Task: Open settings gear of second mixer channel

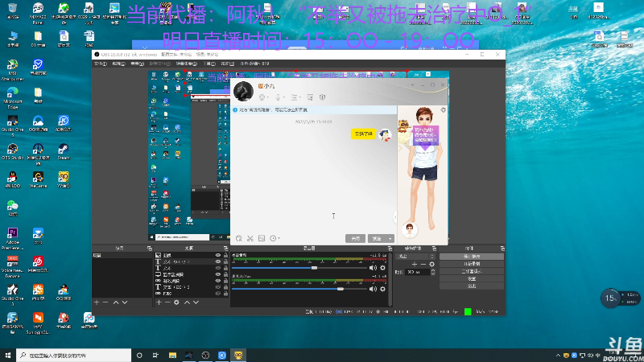Action: 383,289
